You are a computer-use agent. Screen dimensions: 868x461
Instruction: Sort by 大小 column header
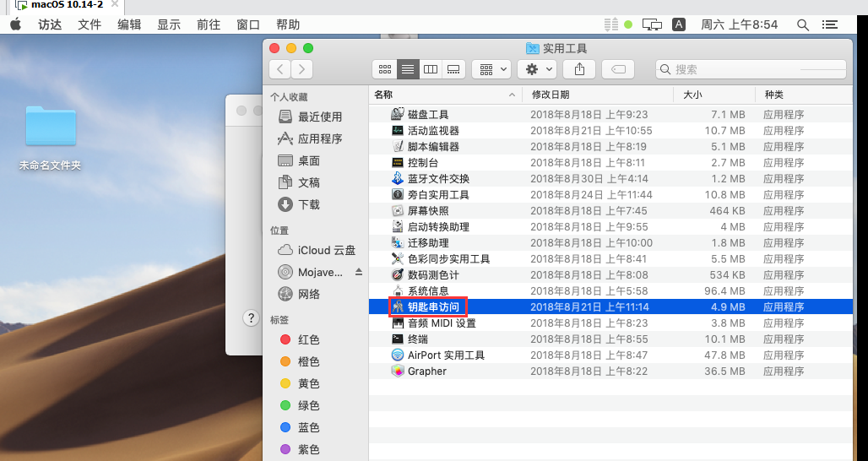[714, 95]
